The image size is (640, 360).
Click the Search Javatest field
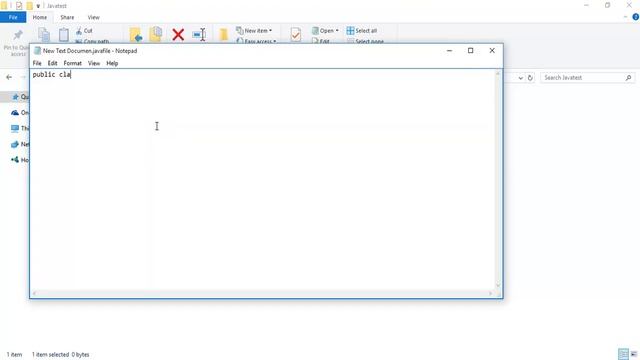(588, 78)
